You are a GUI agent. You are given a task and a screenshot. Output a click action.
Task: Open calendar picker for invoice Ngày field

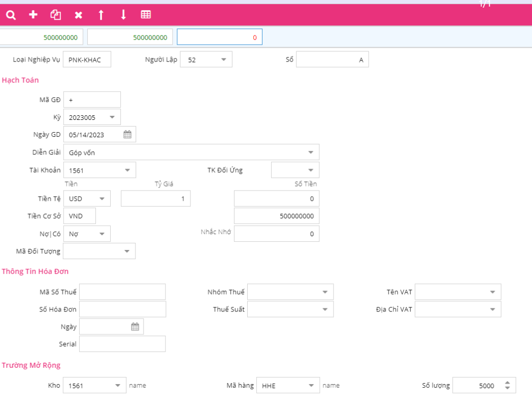[135, 327]
